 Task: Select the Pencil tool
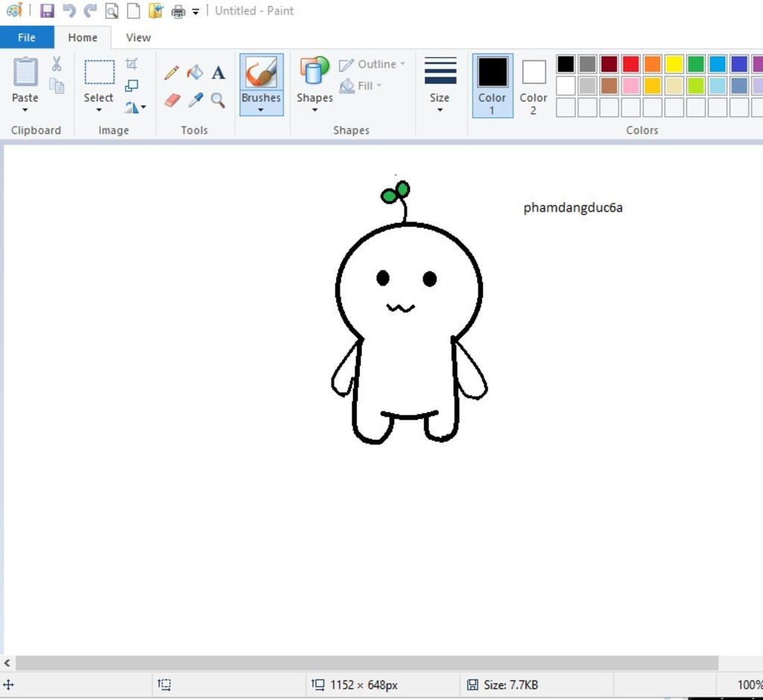coord(171,72)
